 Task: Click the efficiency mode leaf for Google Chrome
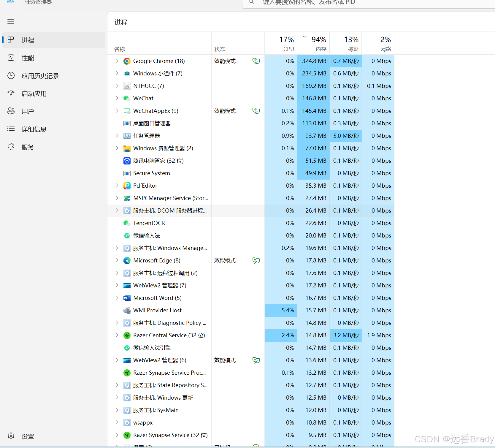pyautogui.click(x=256, y=61)
